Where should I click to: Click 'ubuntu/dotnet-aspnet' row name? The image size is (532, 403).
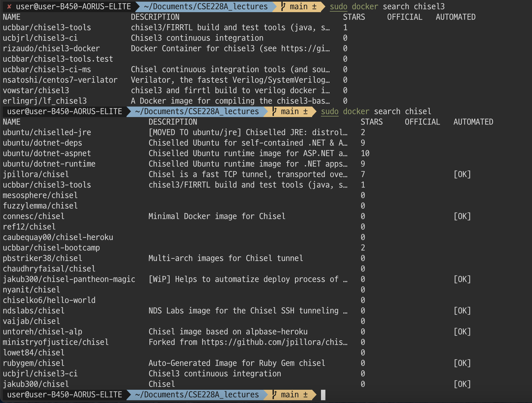click(x=47, y=153)
